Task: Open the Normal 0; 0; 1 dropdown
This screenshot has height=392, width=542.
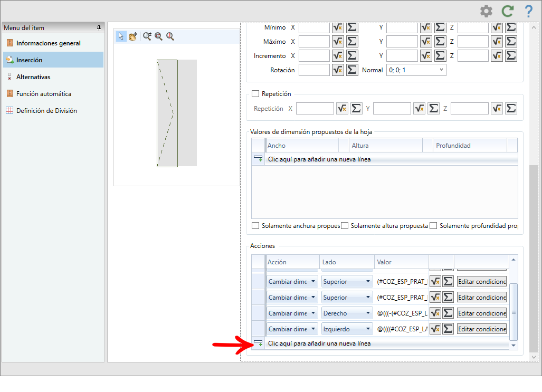Action: coord(416,70)
